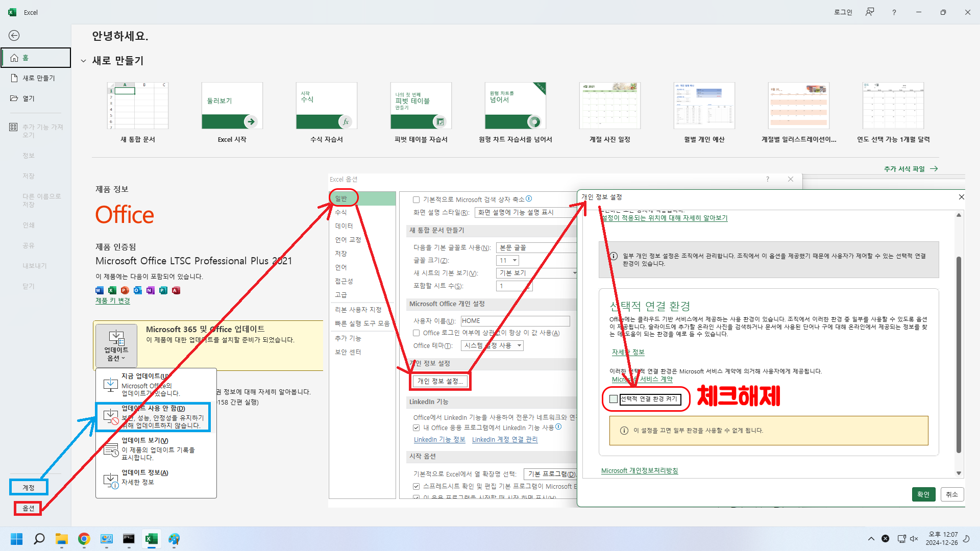Screen dimensions: 980x551
Task: Click the 추가 서식 파일 link
Action: click(911, 169)
